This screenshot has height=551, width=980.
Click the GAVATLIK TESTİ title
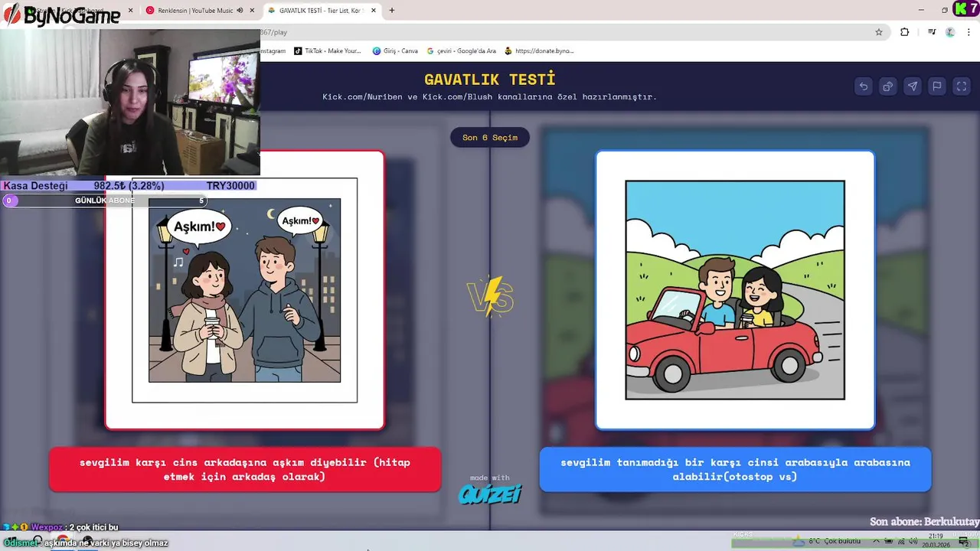(490, 80)
